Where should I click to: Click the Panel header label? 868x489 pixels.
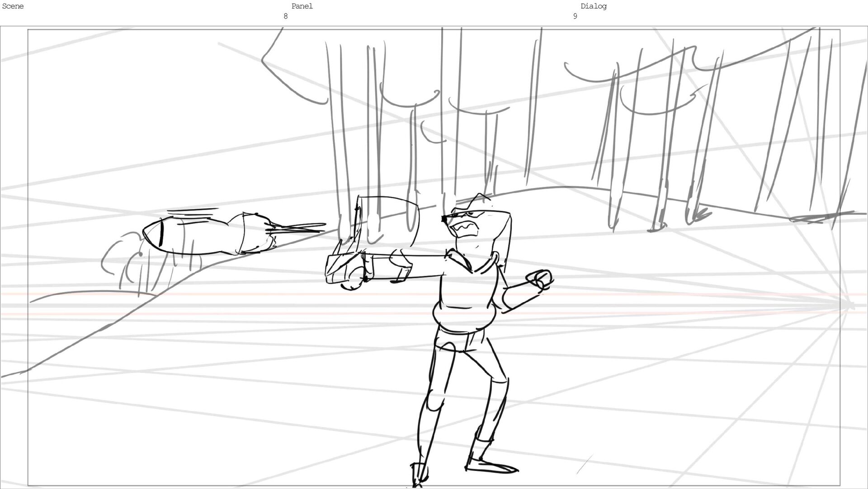(x=302, y=6)
